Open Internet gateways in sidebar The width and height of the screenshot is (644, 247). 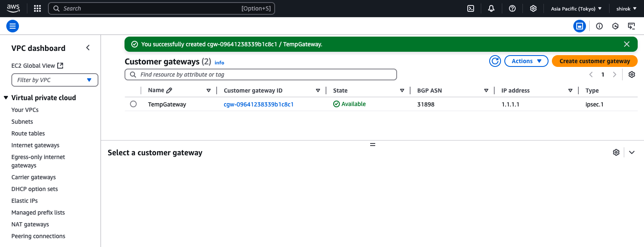[x=35, y=145]
